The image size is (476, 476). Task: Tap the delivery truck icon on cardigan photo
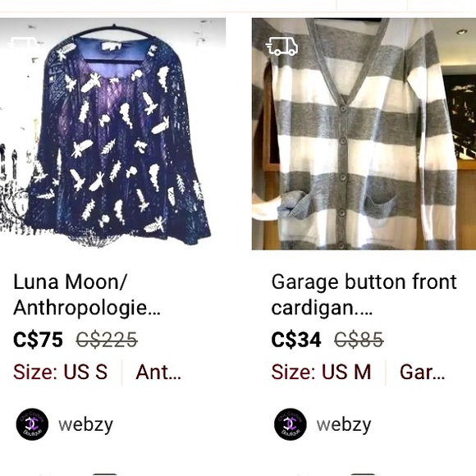(281, 46)
